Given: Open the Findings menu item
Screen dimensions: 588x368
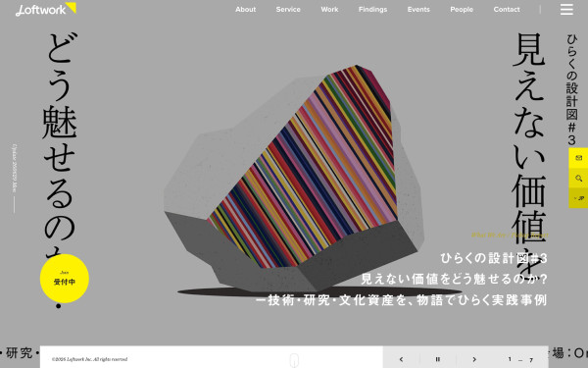Looking at the screenshot, I should pos(372,10).
